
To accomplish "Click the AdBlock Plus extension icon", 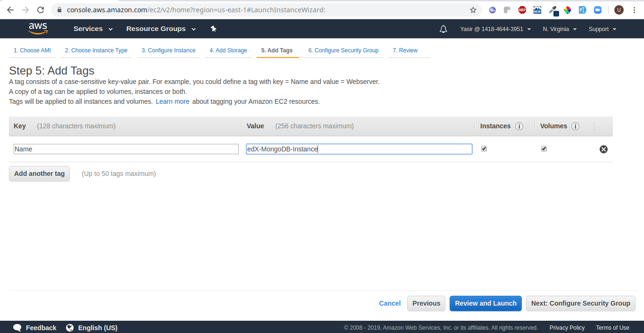I will [x=522, y=10].
